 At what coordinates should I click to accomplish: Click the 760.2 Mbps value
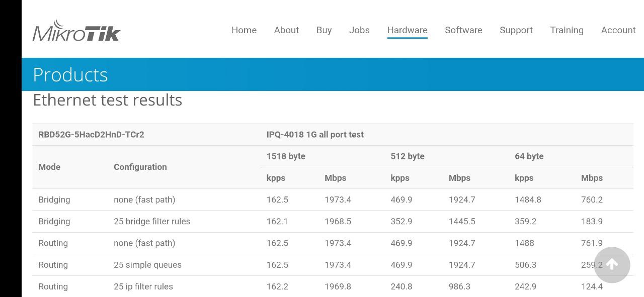tap(592, 200)
